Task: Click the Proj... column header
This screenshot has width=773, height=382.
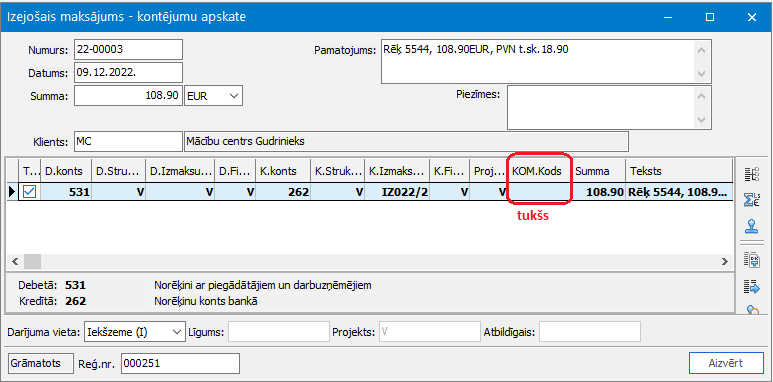Action: click(489, 171)
